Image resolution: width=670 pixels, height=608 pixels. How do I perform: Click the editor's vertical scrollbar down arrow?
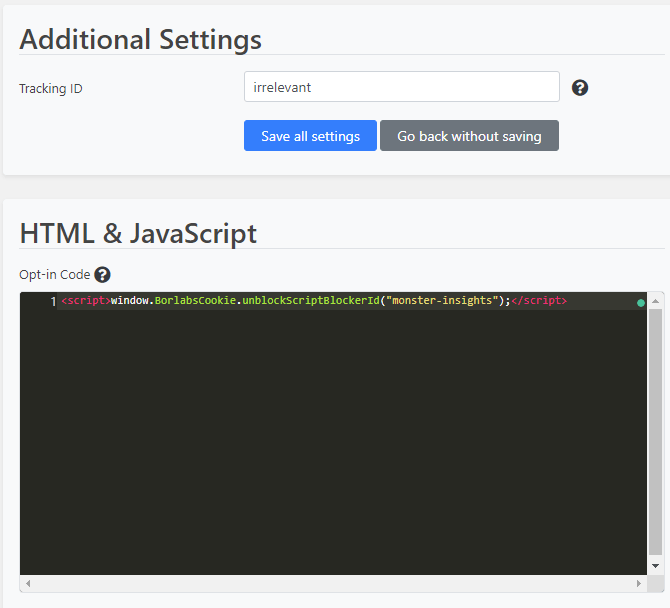(x=655, y=566)
